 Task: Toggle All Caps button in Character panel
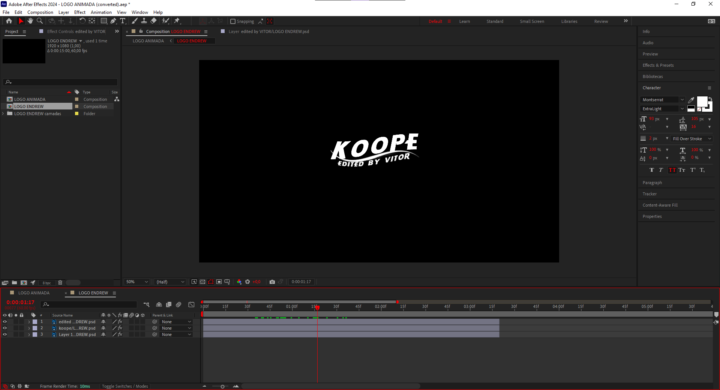click(672, 170)
